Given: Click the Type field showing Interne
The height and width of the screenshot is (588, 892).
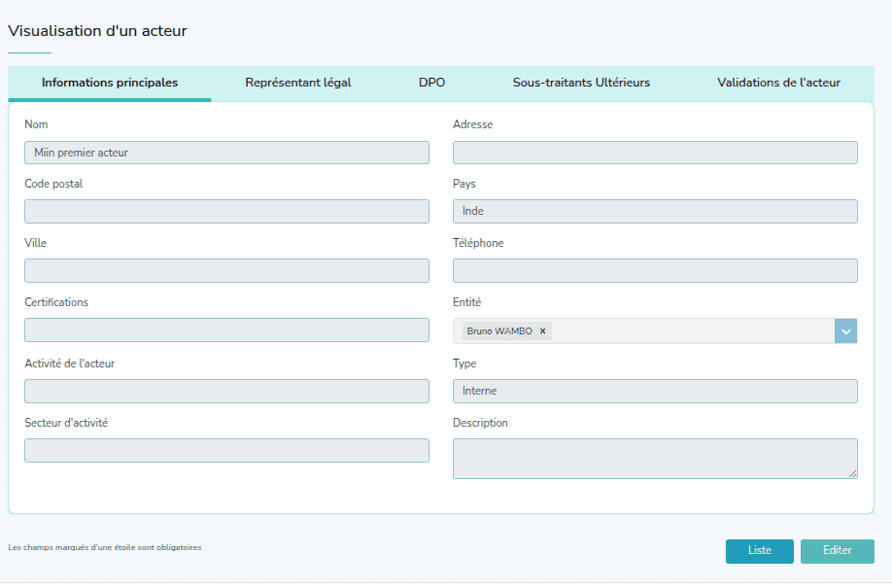Looking at the screenshot, I should pyautogui.click(x=655, y=391).
